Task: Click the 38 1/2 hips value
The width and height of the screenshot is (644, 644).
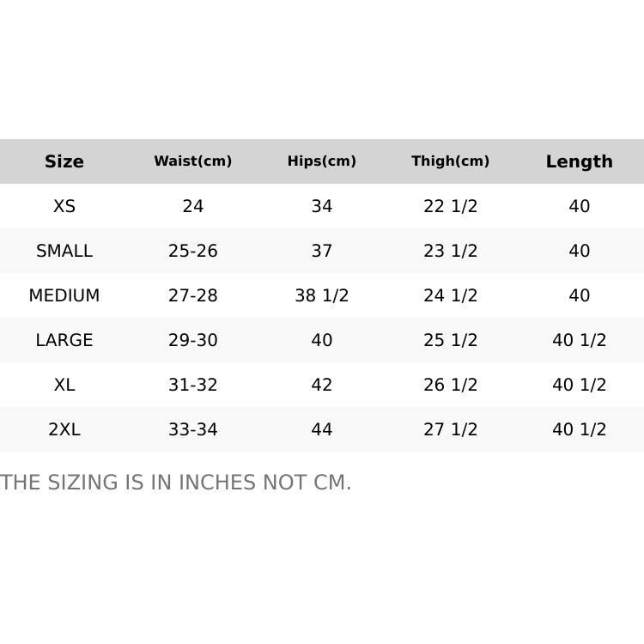Action: pyautogui.click(x=322, y=295)
